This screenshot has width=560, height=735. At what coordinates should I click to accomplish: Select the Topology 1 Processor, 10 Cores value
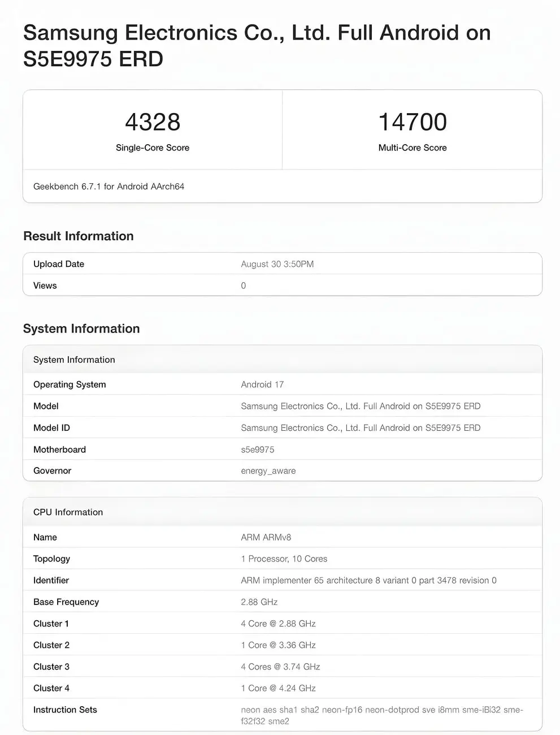click(x=284, y=559)
